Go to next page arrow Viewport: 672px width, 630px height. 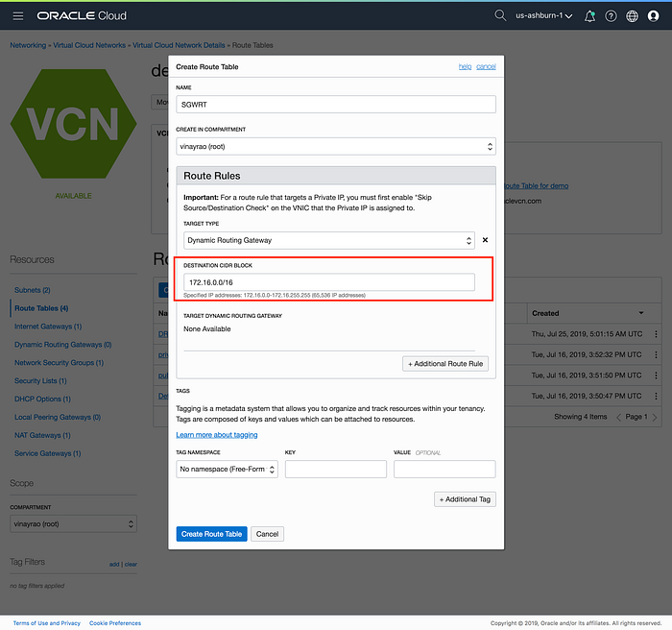coord(655,418)
